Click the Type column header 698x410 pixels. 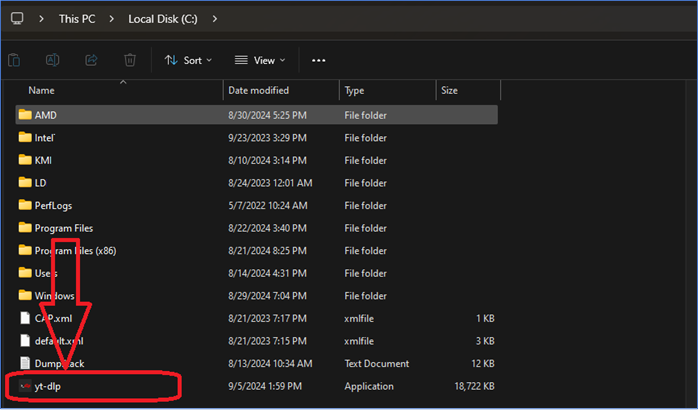355,90
